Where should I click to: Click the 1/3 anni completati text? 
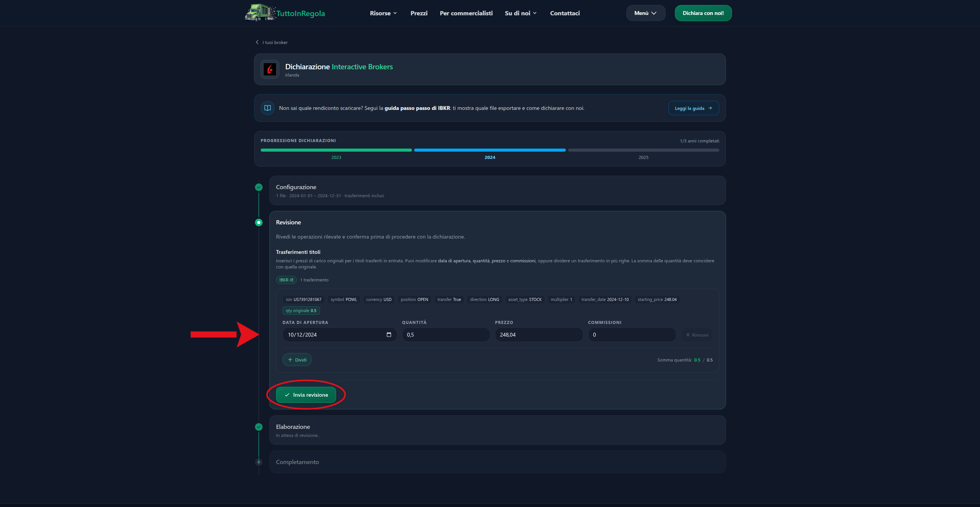[699, 141]
